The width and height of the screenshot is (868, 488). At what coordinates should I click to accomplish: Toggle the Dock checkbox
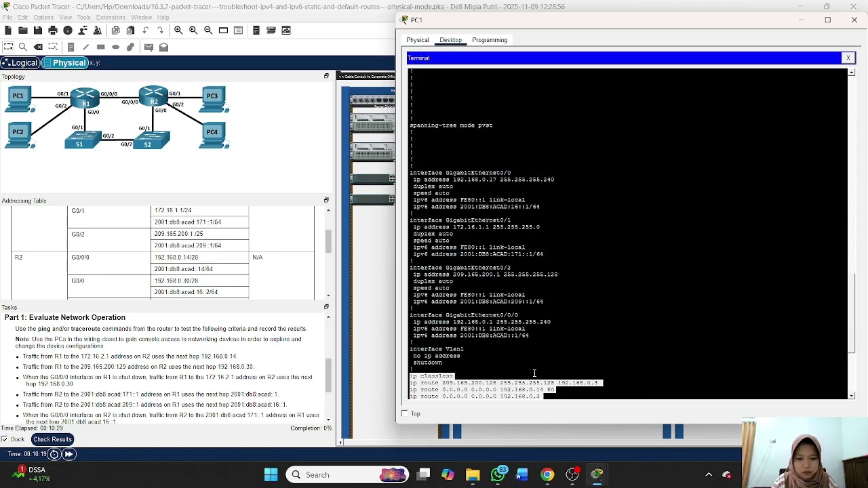(5, 439)
